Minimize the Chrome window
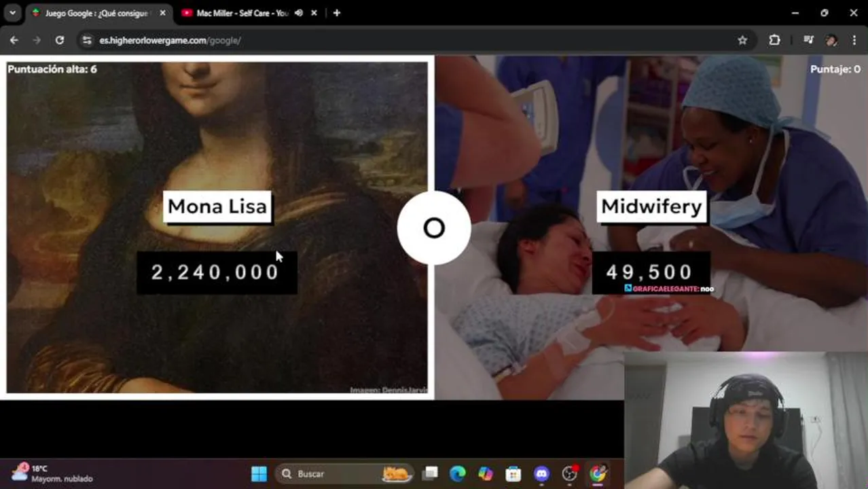The height and width of the screenshot is (489, 868). click(x=795, y=13)
